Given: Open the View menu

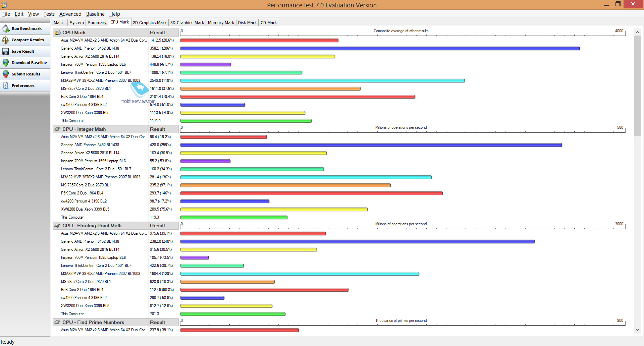Looking at the screenshot, I should coord(33,14).
